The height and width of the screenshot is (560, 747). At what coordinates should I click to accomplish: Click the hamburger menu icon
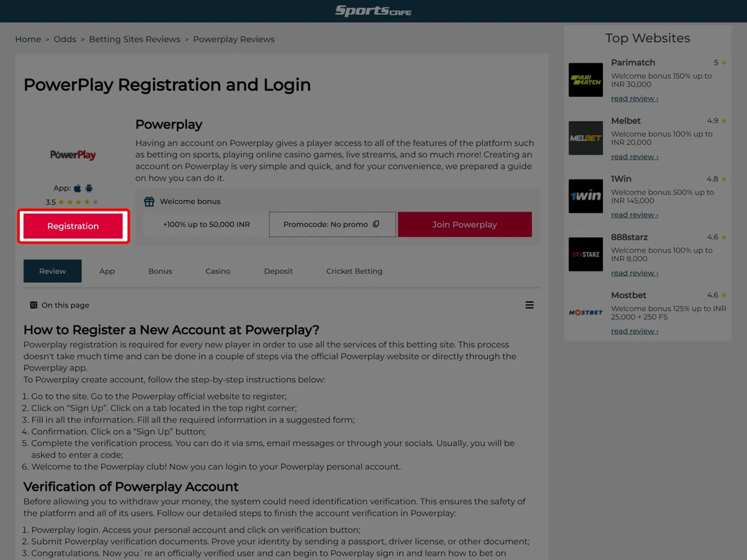click(530, 305)
